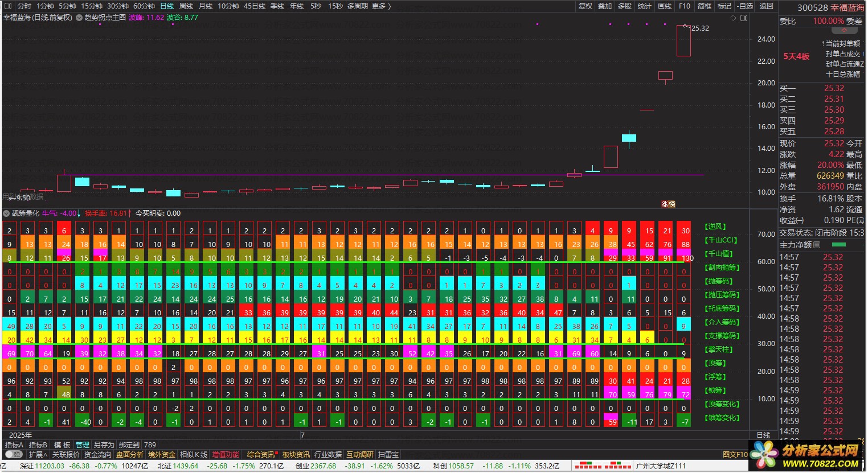Click the diamond marker icon above chart

[733, 18]
